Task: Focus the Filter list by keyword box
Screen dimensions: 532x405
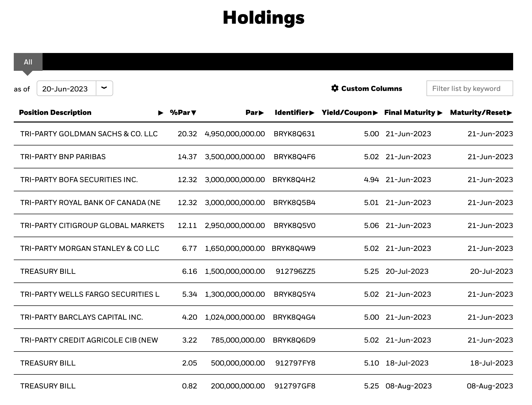Action: (x=470, y=88)
